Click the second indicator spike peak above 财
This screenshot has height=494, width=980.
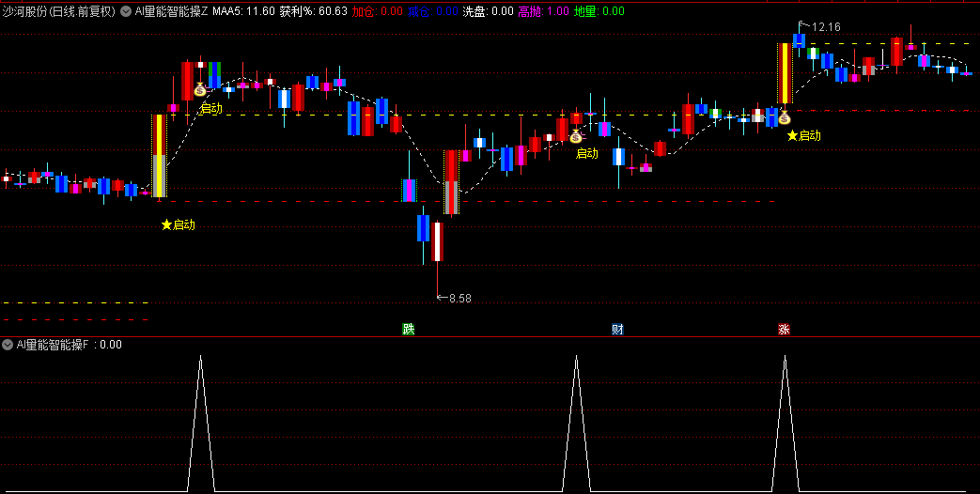576,356
